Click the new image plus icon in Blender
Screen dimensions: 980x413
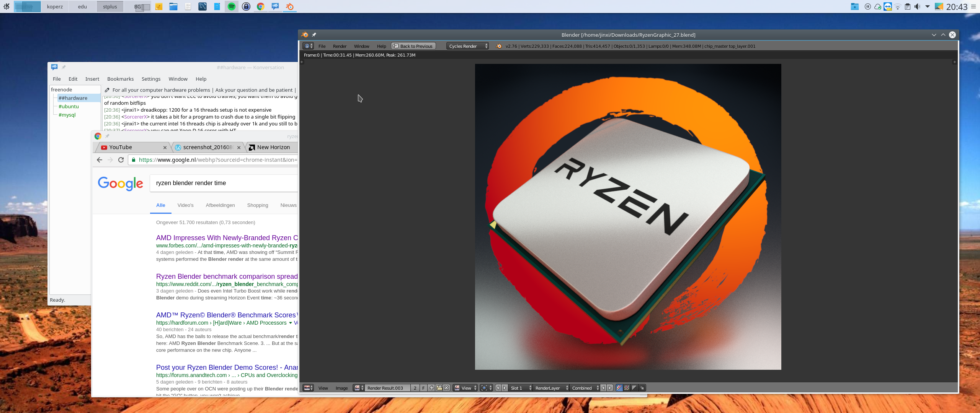[x=431, y=388]
